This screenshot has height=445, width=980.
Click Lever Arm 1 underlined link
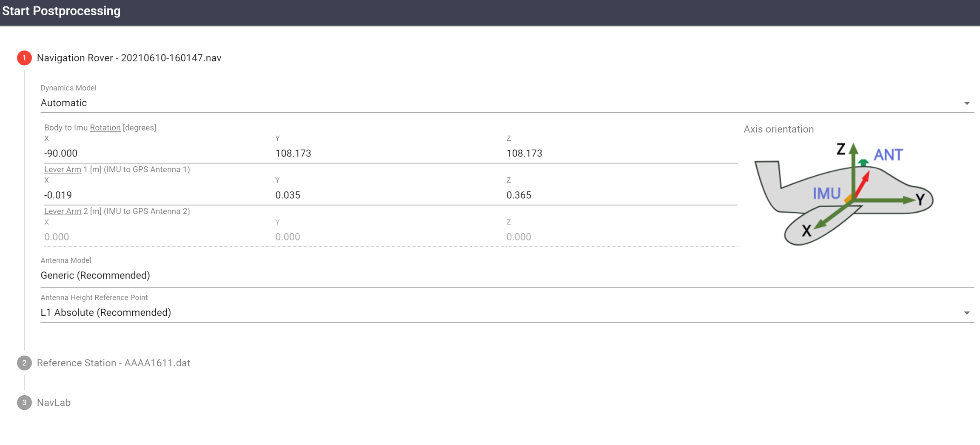pyautogui.click(x=63, y=169)
